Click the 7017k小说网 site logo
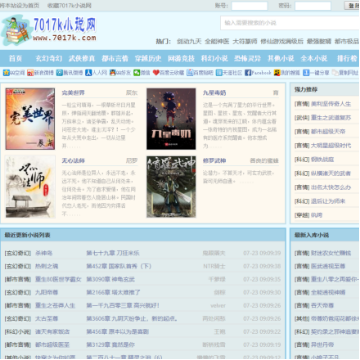 point(49,30)
